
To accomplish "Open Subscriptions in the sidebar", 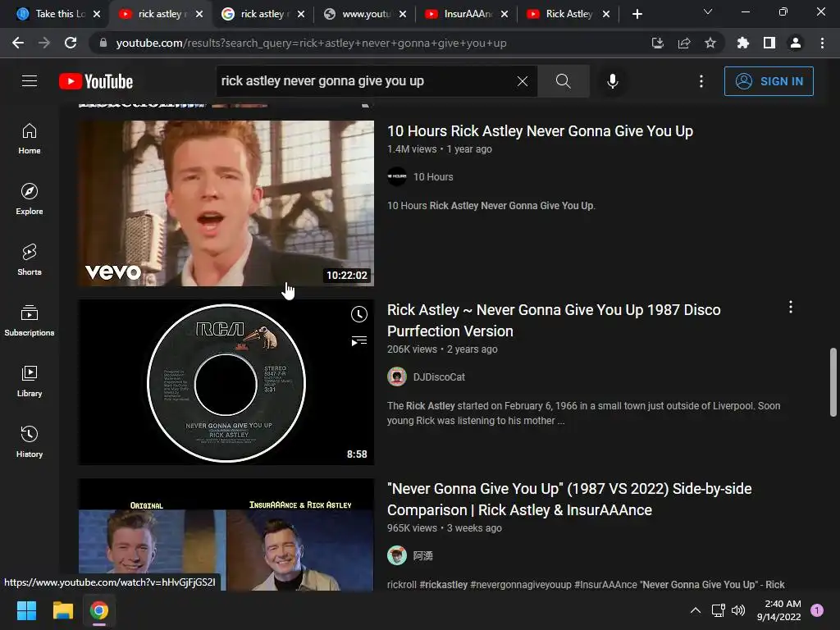I will (30, 321).
